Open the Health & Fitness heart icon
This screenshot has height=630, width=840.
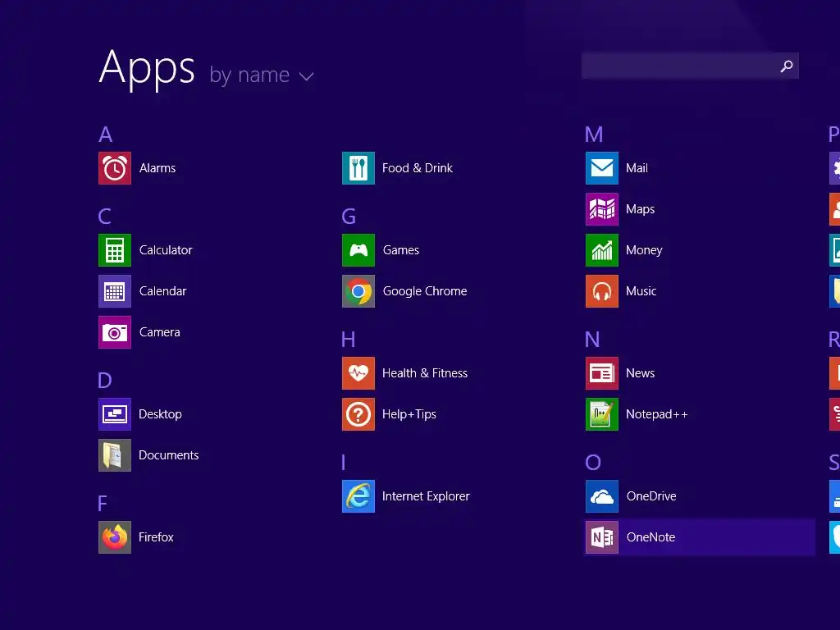click(358, 373)
